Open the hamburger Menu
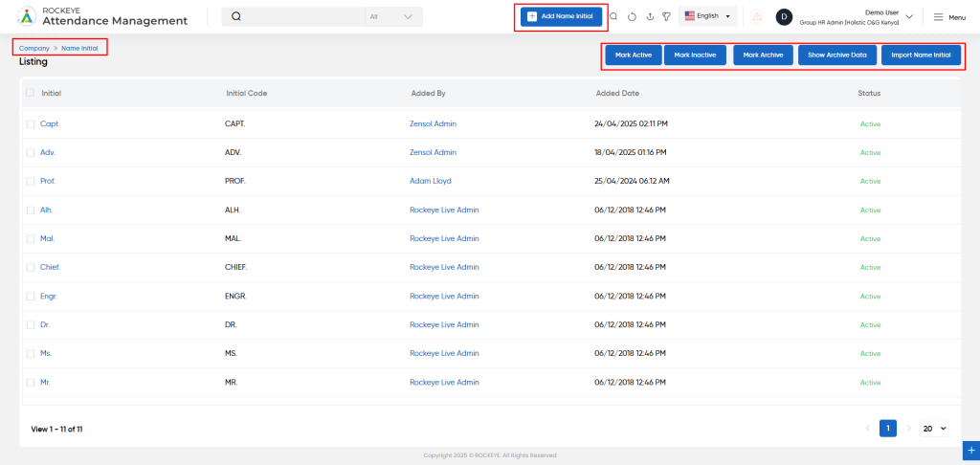Screen dimensions: 980x465 click(949, 17)
